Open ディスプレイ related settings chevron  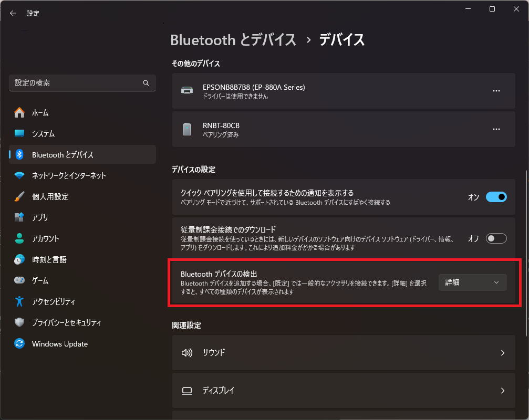tap(503, 391)
